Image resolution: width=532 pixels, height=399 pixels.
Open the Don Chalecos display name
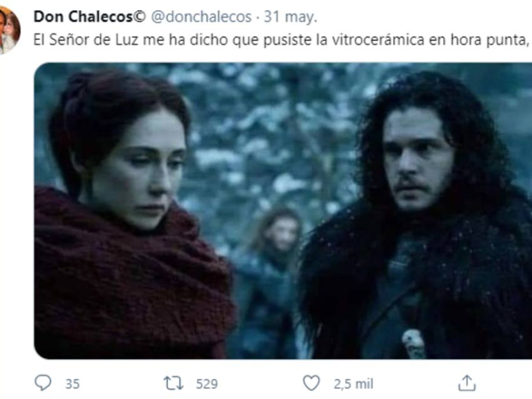82,17
